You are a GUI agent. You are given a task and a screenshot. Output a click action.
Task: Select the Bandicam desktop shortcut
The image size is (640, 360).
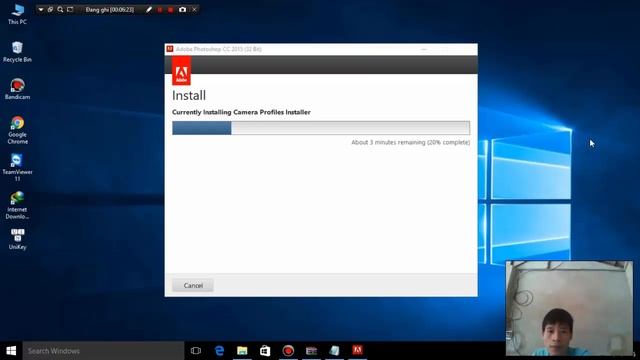click(17, 89)
